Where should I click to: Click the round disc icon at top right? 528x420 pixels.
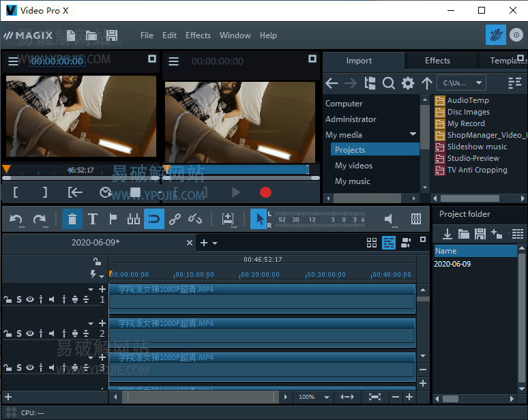516,35
